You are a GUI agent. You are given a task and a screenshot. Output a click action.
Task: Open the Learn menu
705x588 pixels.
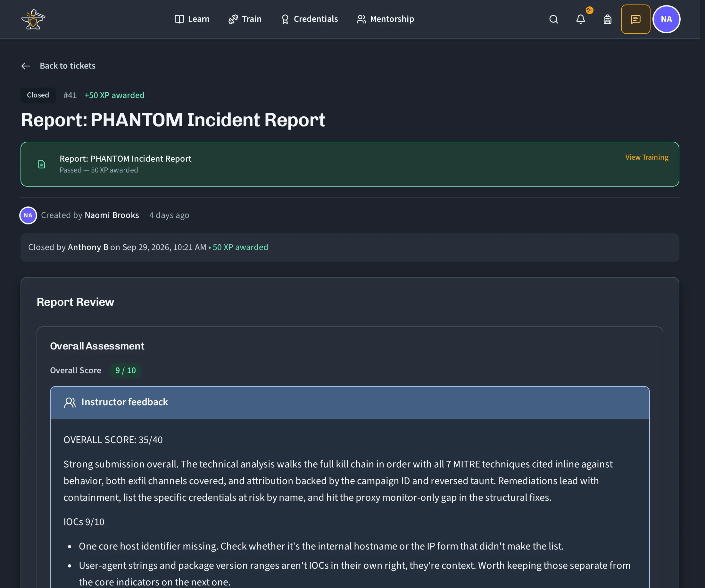192,19
